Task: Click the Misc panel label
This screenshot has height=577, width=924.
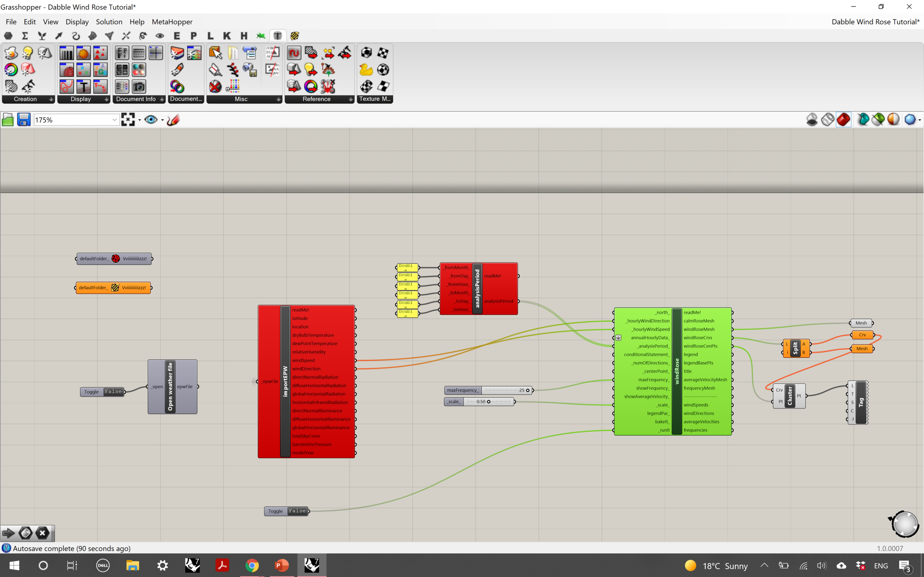Action: [x=241, y=99]
